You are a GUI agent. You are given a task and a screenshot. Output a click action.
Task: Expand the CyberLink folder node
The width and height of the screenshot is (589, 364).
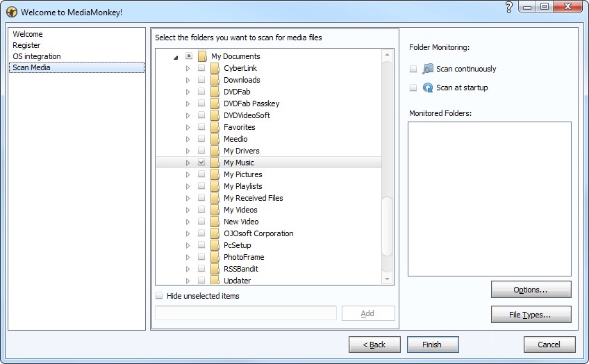pyautogui.click(x=188, y=68)
